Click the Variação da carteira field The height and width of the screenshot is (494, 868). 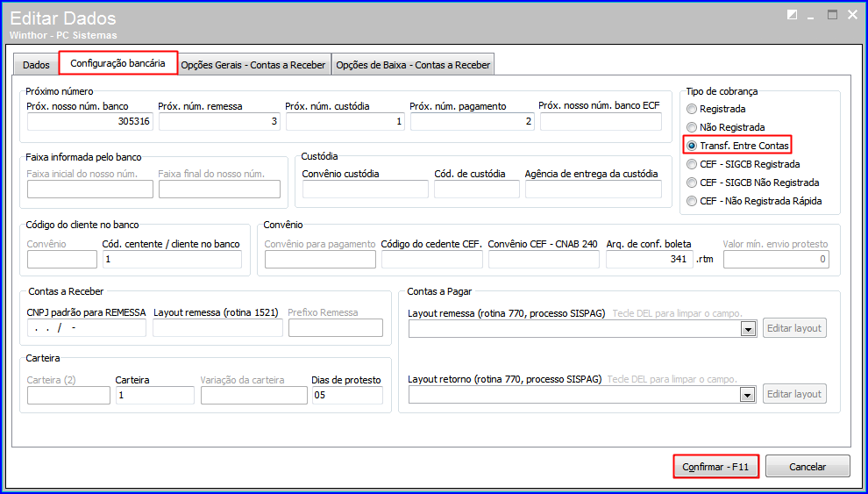253,396
